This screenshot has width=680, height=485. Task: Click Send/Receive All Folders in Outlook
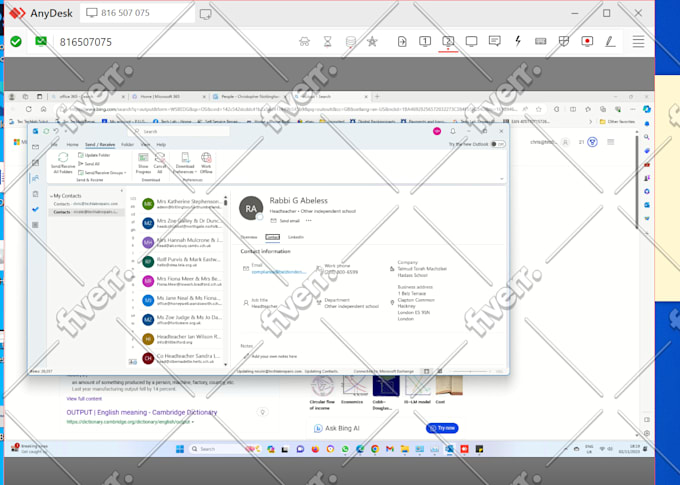63,162
